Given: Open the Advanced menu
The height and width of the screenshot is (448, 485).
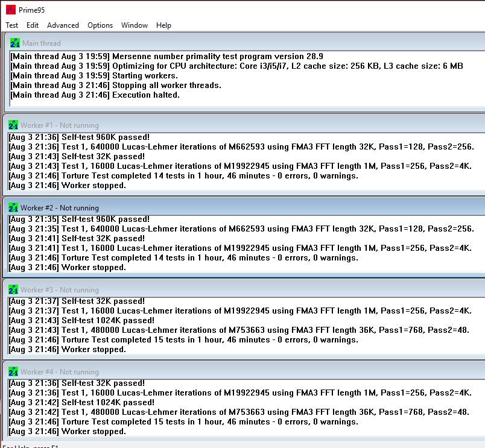Looking at the screenshot, I should click(x=63, y=25).
